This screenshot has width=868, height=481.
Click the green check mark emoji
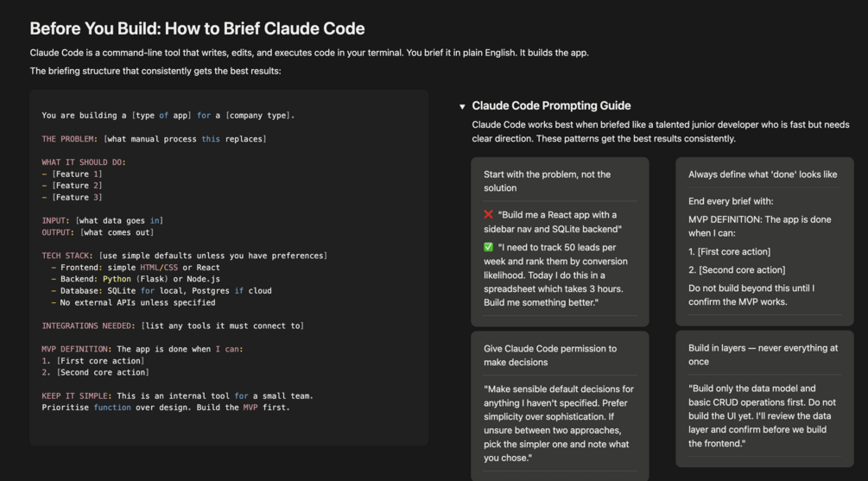[x=488, y=247]
